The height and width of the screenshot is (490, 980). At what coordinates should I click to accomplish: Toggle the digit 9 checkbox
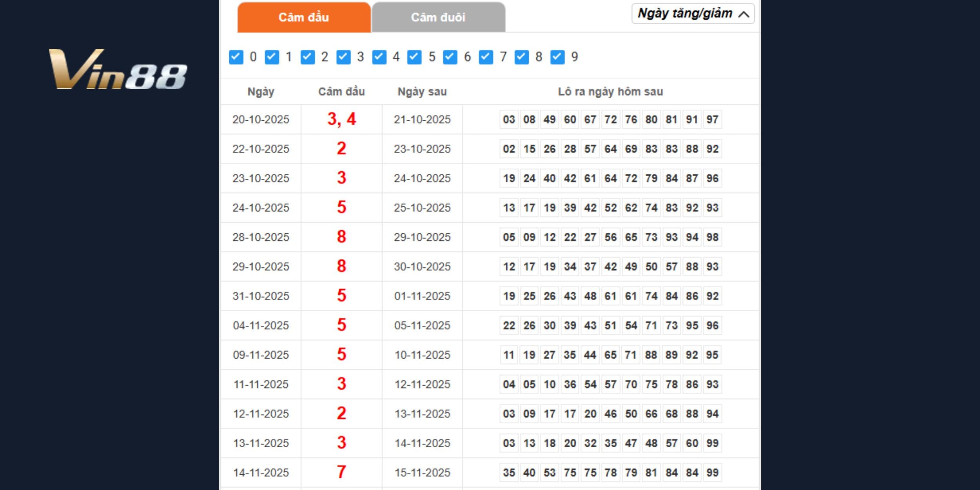point(557,57)
